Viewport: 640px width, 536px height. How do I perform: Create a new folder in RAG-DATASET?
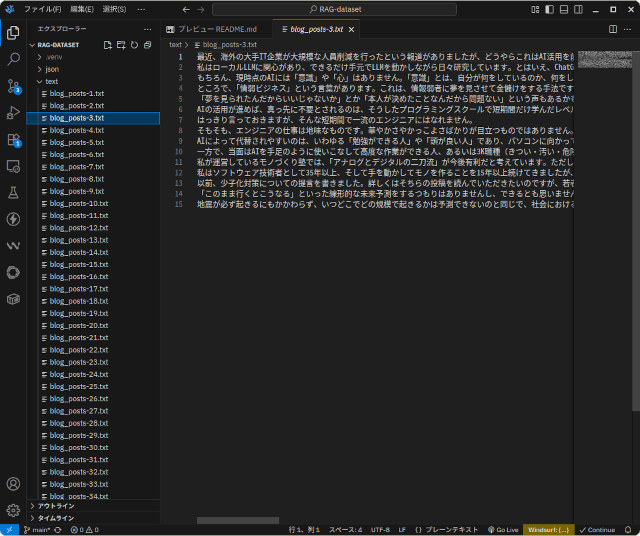121,45
